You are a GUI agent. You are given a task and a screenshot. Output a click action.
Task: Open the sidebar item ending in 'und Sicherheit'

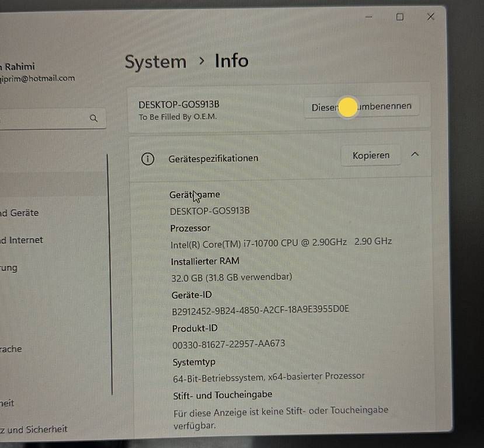click(34, 429)
